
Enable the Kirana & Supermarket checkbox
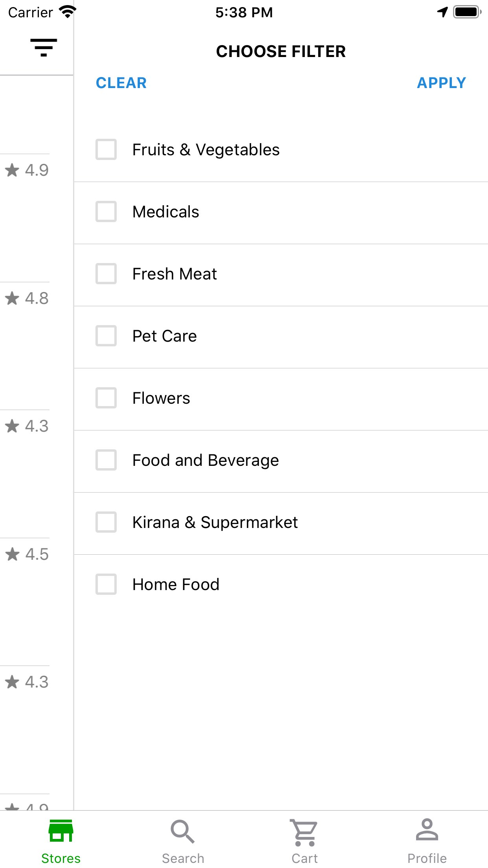pos(106,522)
